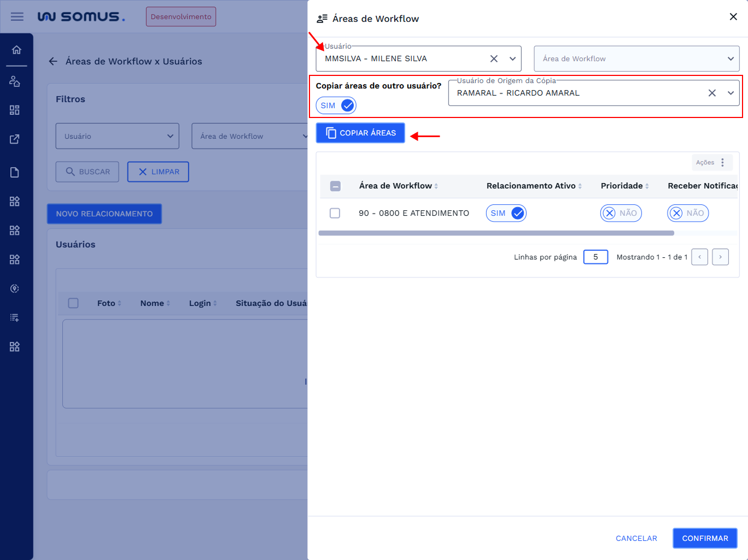This screenshot has width=748, height=560.
Task: Click the home icon in sidebar
Action: pos(16,50)
